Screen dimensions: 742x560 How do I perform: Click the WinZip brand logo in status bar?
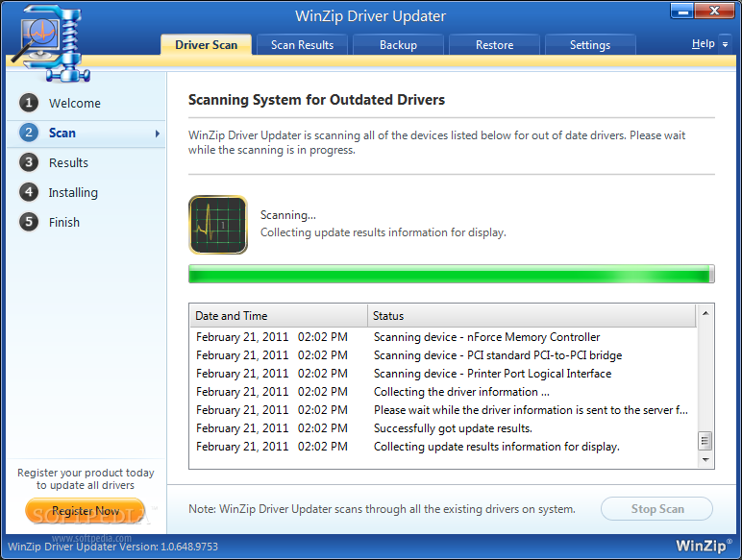704,546
